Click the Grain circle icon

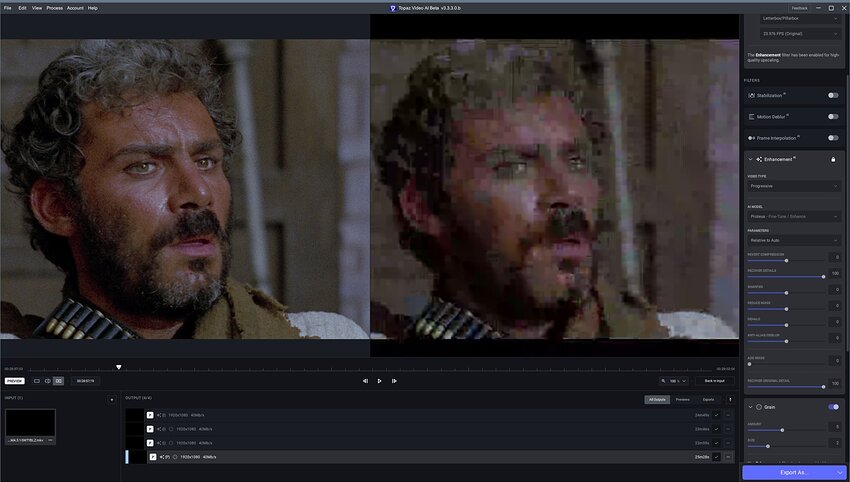(x=759, y=407)
